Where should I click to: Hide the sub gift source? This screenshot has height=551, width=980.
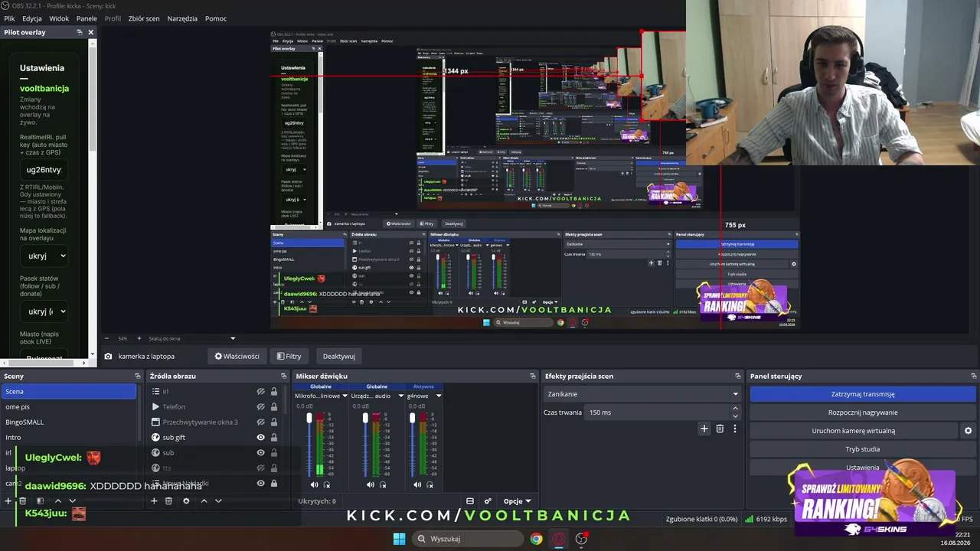pos(260,437)
